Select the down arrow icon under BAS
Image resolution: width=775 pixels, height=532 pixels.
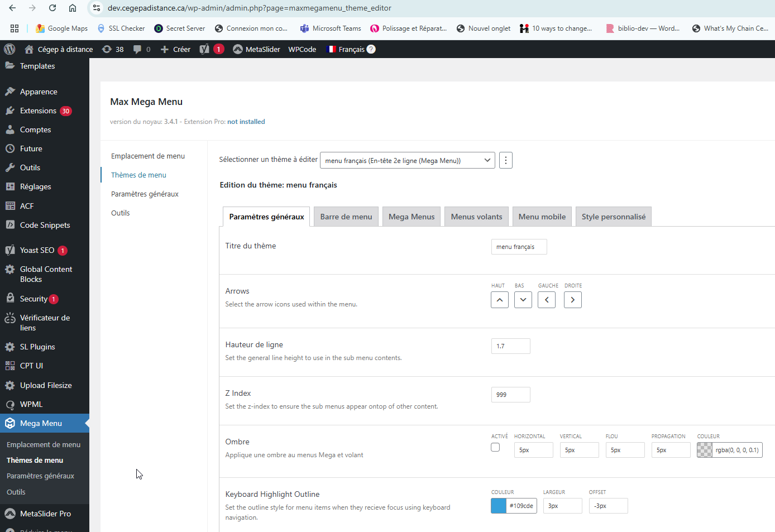[523, 300]
